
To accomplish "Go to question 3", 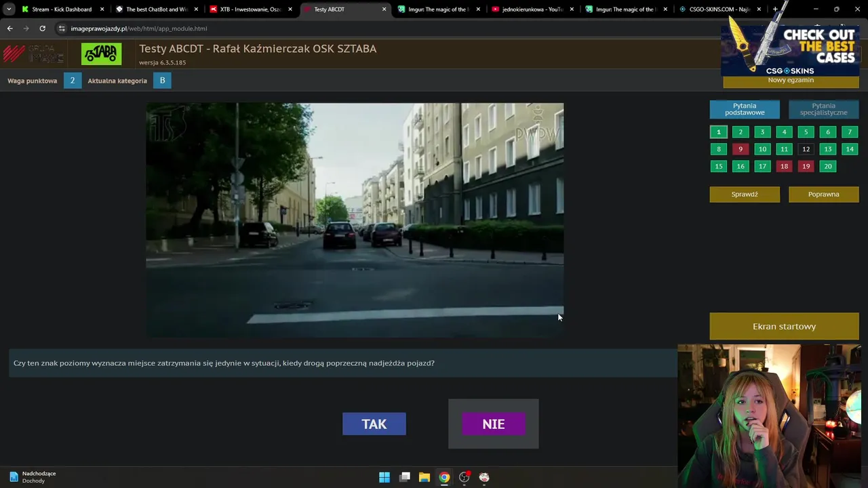I will (762, 132).
